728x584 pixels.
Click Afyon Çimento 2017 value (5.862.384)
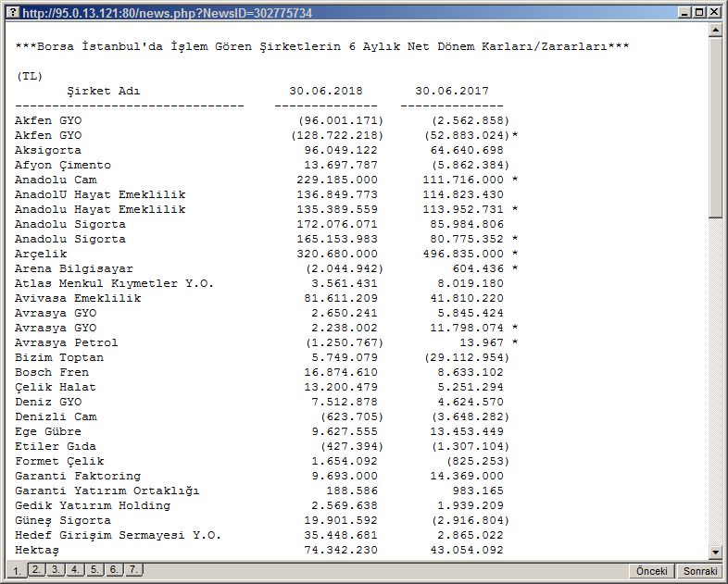click(x=471, y=165)
